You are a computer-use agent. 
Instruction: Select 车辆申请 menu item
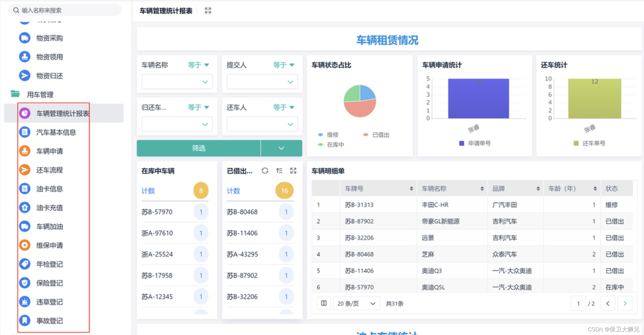(x=49, y=151)
